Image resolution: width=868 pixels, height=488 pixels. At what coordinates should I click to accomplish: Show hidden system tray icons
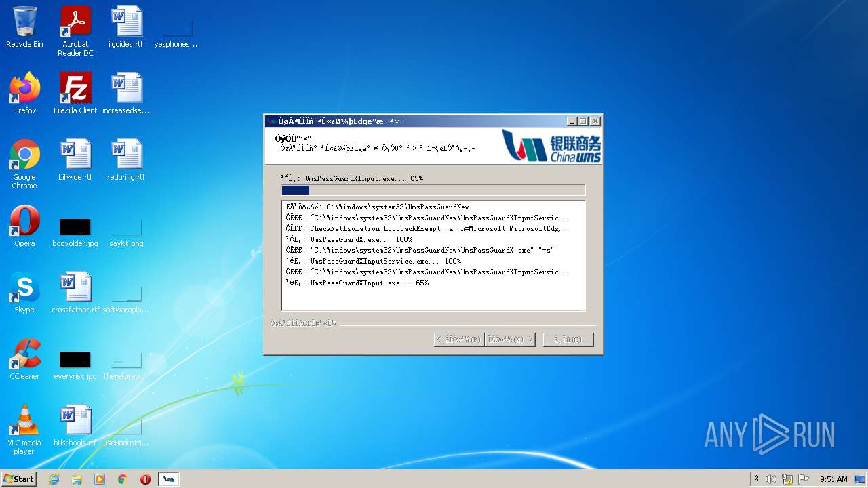click(x=756, y=479)
